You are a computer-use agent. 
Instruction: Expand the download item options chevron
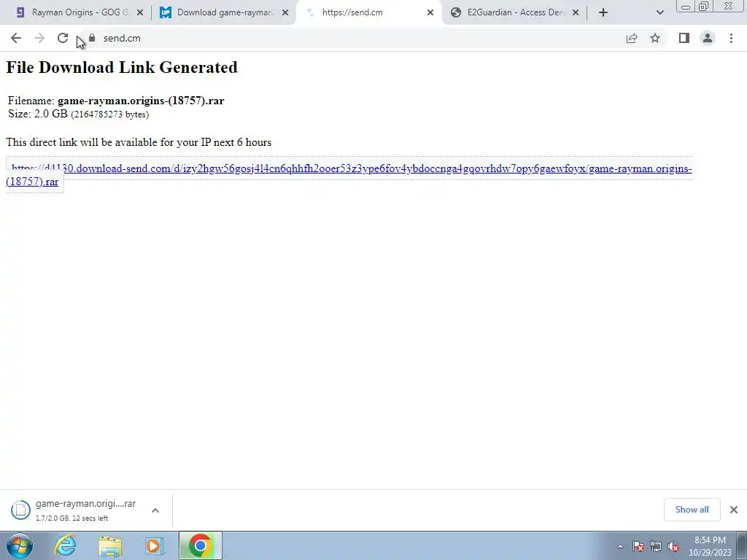point(155,510)
